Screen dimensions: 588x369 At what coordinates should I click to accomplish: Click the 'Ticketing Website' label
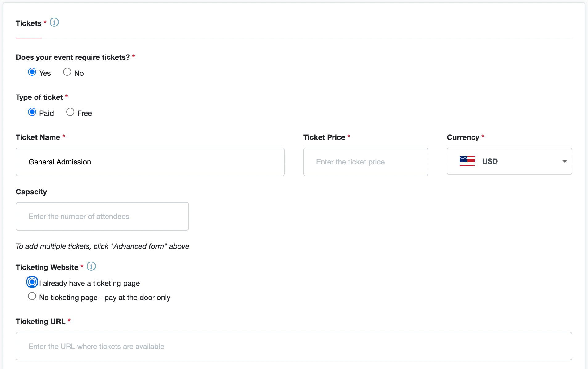[x=47, y=267]
